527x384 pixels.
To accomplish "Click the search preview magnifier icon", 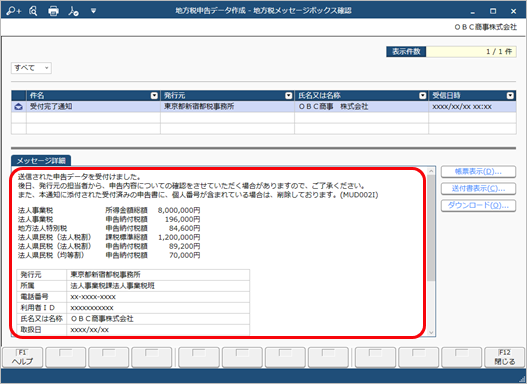I will [33, 11].
